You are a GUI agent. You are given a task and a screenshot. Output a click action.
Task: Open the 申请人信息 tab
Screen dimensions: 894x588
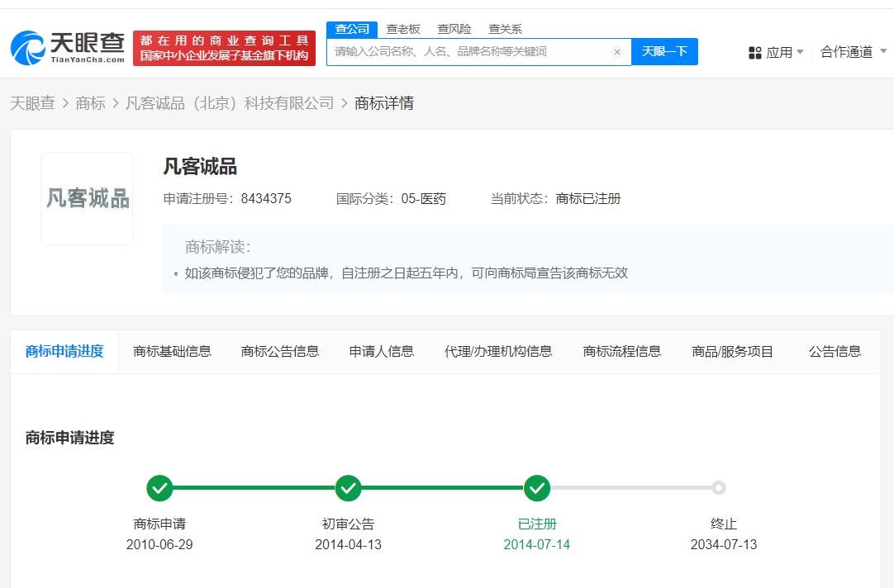click(381, 351)
